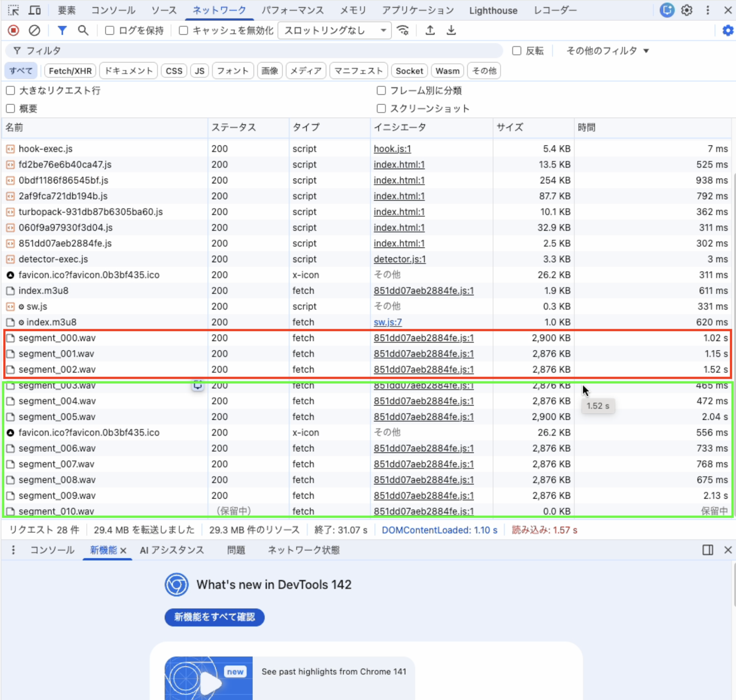Enable the キャッシュを無効化 checkbox
The height and width of the screenshot is (700, 736).
183,31
